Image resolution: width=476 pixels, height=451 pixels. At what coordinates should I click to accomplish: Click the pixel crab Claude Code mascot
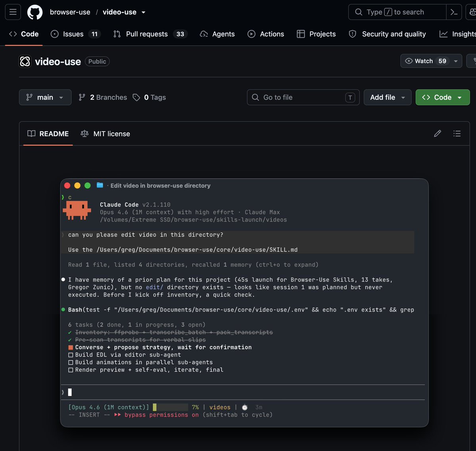77,210
